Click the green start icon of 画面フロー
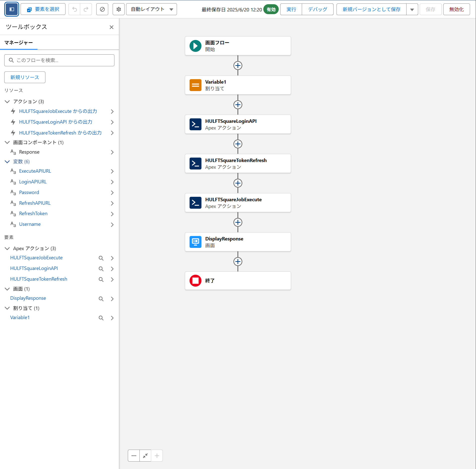476x469 pixels. click(x=196, y=46)
